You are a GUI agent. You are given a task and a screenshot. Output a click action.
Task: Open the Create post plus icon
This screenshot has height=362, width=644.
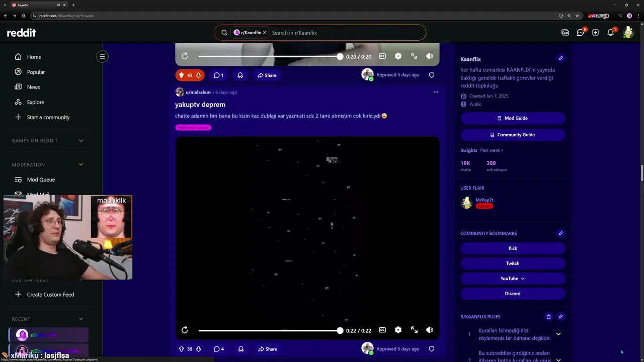[x=595, y=33]
